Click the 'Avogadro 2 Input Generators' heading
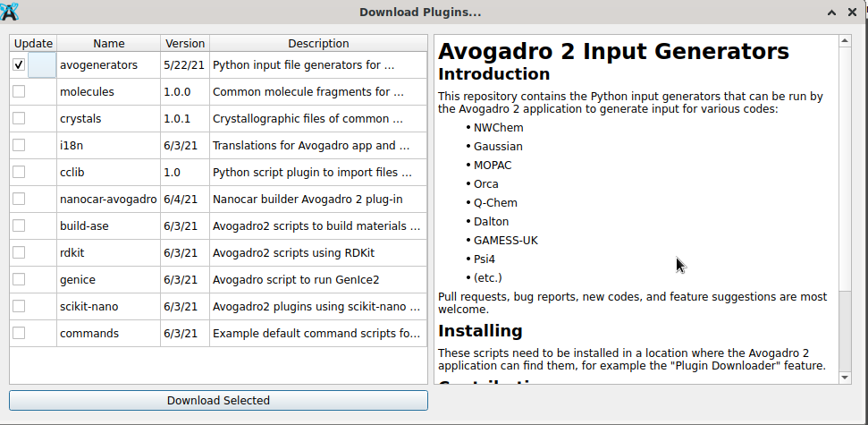Screen dimensions: 868x425 (x=613, y=51)
